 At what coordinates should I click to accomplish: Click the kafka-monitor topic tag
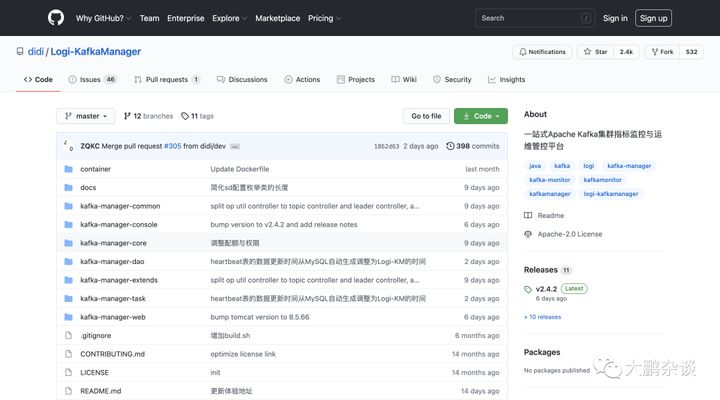(x=550, y=180)
